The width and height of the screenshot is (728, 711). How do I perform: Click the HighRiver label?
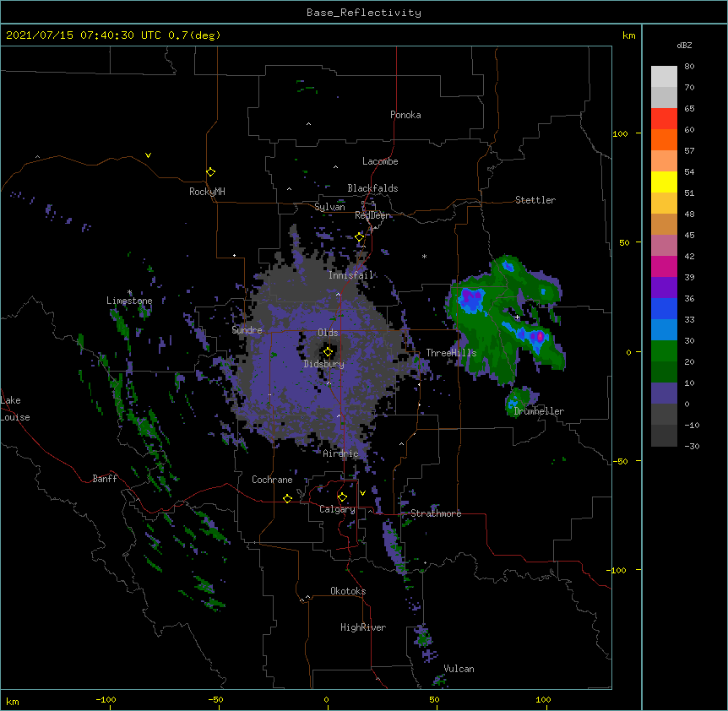tap(363, 627)
